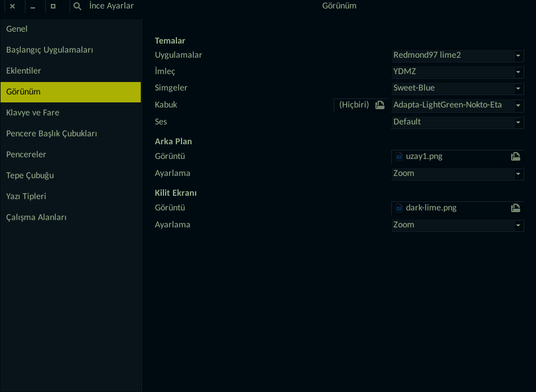Click the Arka Plan section heading
Viewport: 536px width, 392px height.
tap(174, 141)
